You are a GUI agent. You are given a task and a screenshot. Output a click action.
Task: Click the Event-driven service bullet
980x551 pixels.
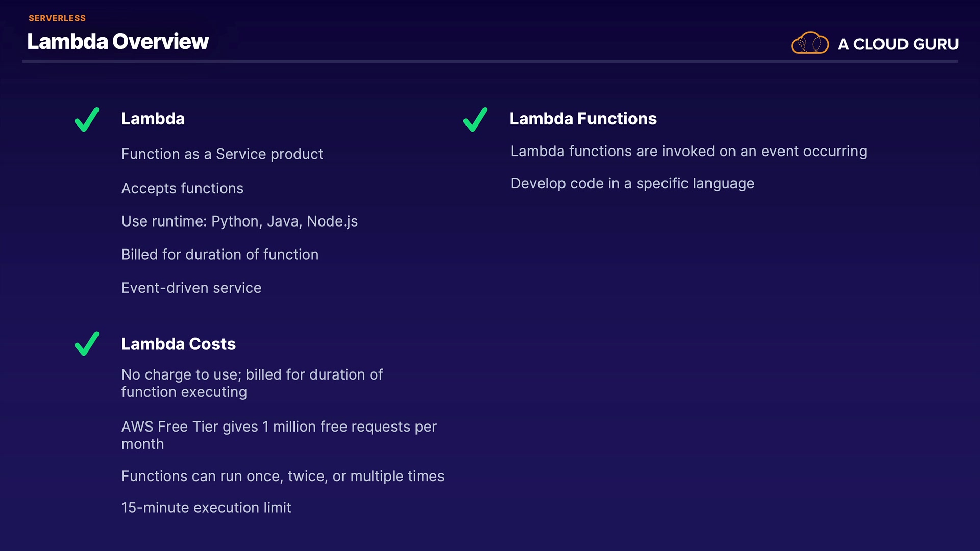[191, 288]
